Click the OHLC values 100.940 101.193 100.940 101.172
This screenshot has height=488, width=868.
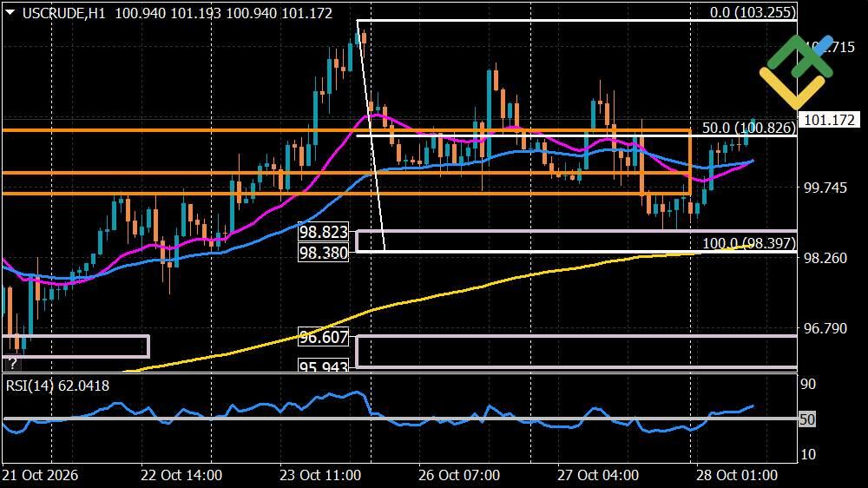(x=224, y=13)
